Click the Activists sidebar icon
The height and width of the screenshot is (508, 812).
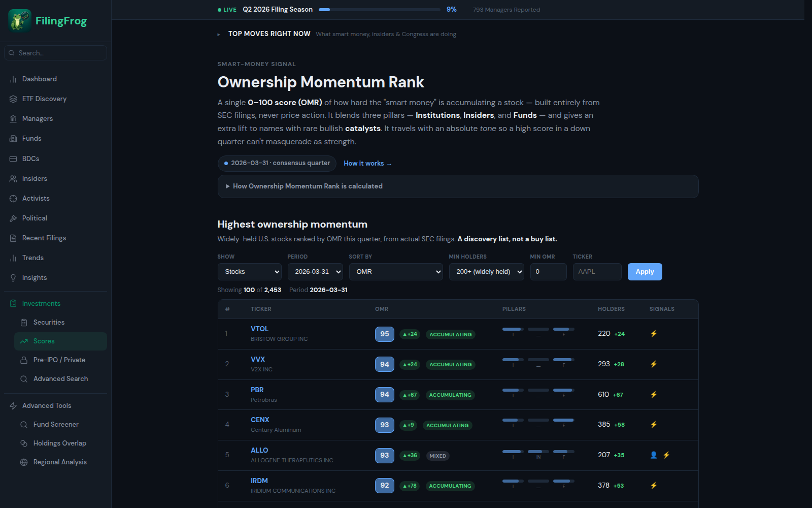(x=13, y=199)
